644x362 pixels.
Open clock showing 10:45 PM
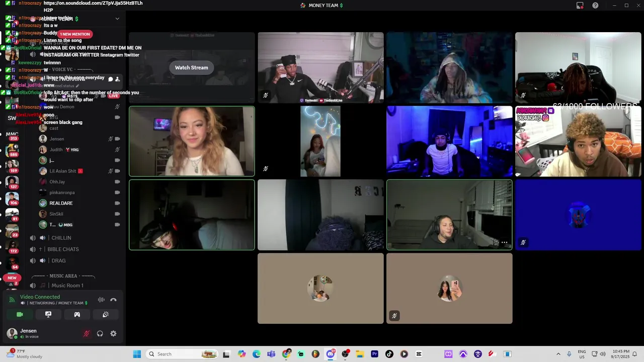(621, 354)
